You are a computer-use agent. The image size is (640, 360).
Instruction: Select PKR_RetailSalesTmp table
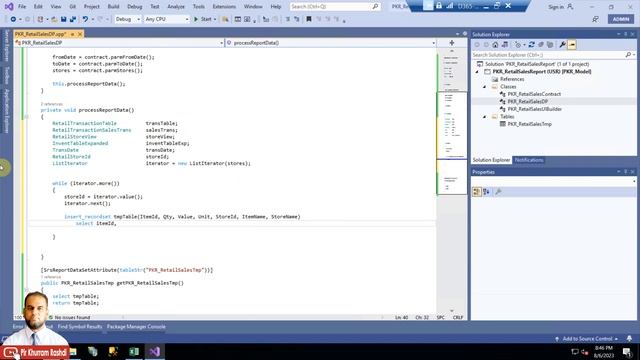click(529, 124)
